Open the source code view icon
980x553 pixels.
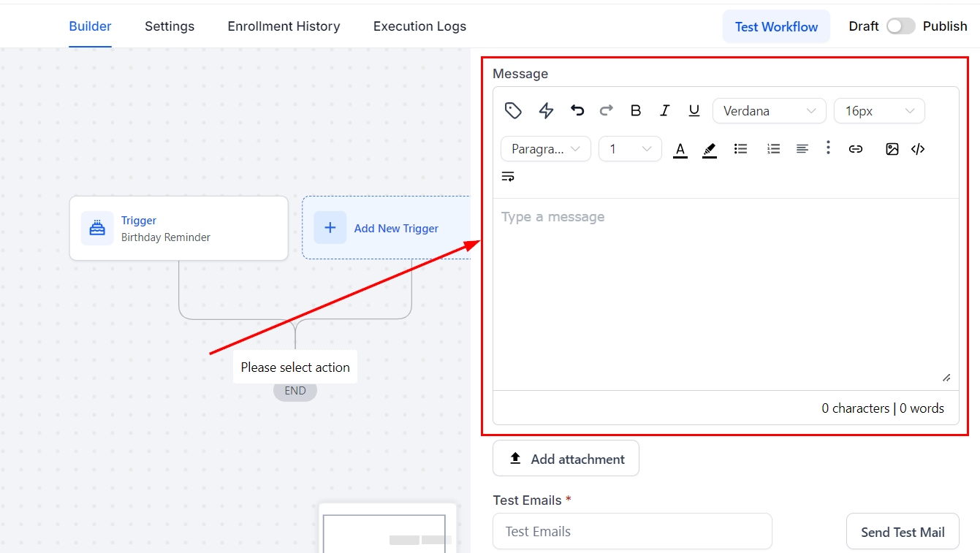918,149
